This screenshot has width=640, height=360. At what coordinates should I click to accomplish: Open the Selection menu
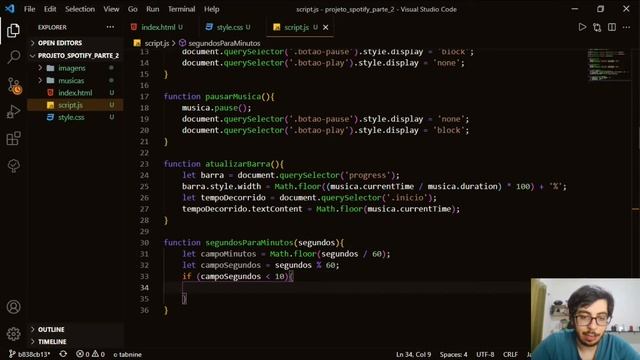(80, 9)
